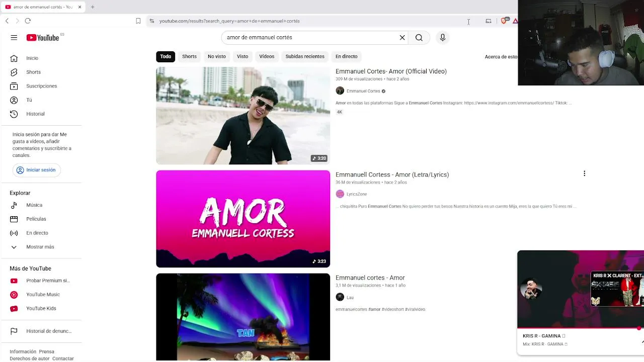The image size is (644, 362).
Task: Select the 'Visto' filter chip
Action: pyautogui.click(x=243, y=56)
